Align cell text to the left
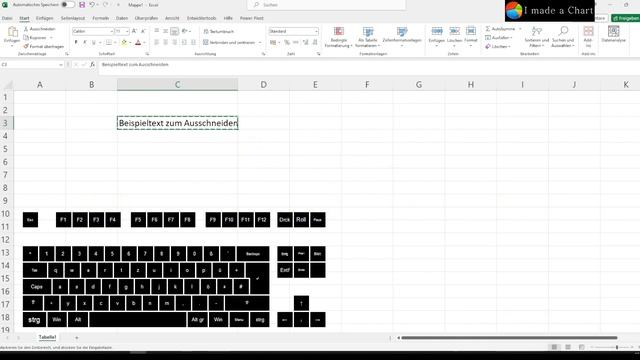 156,42
